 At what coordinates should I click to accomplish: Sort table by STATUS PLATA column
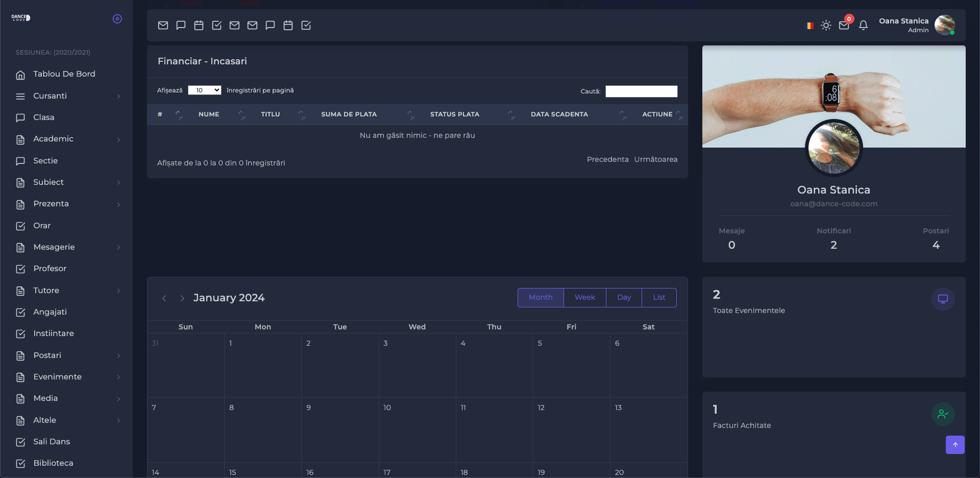(471, 114)
